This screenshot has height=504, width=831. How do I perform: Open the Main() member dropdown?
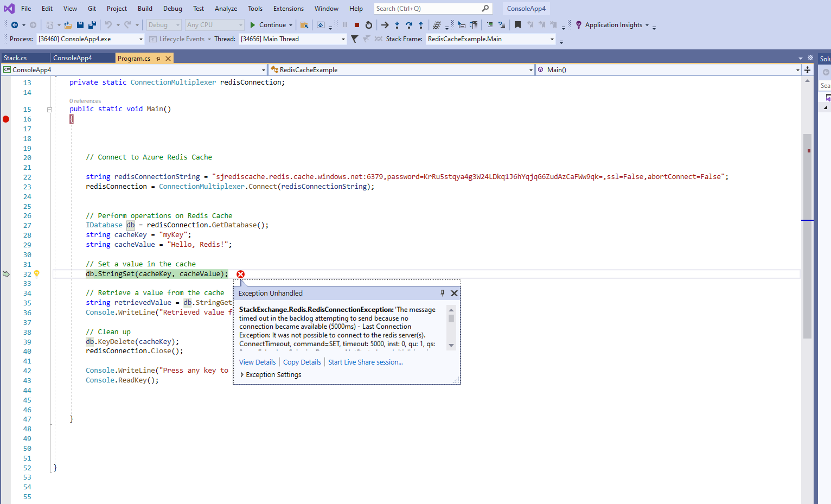pyautogui.click(x=668, y=69)
